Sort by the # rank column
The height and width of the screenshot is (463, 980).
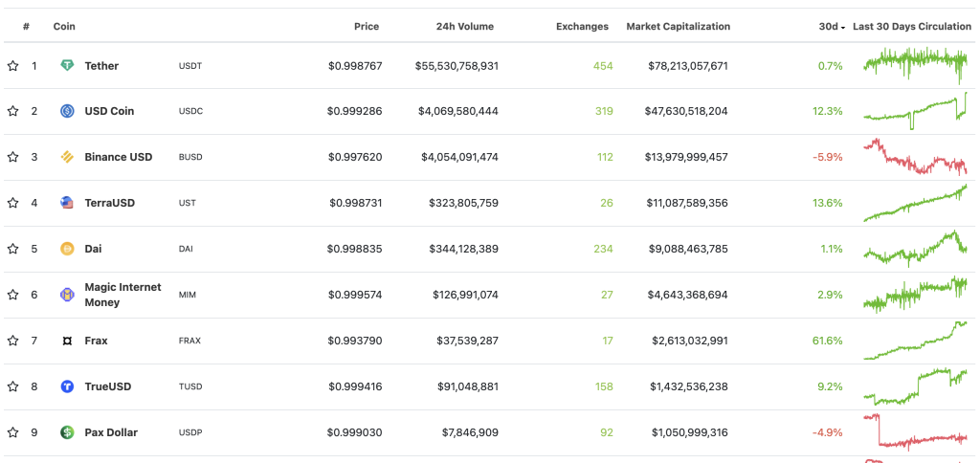click(x=26, y=27)
